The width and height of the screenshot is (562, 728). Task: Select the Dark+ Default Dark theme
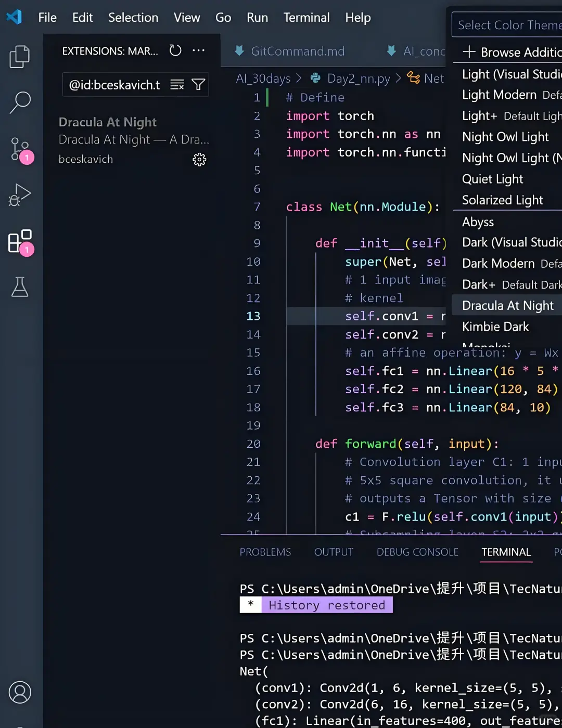(x=507, y=284)
